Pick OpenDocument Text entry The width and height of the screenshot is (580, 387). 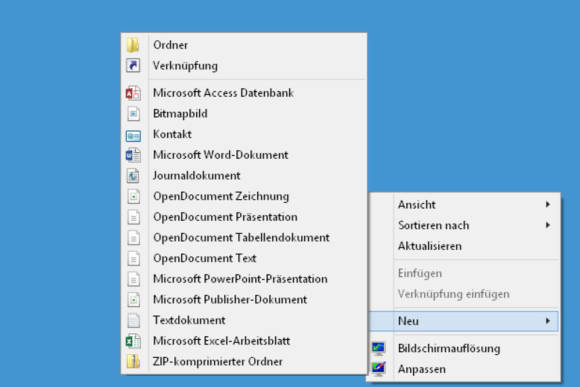(x=244, y=258)
